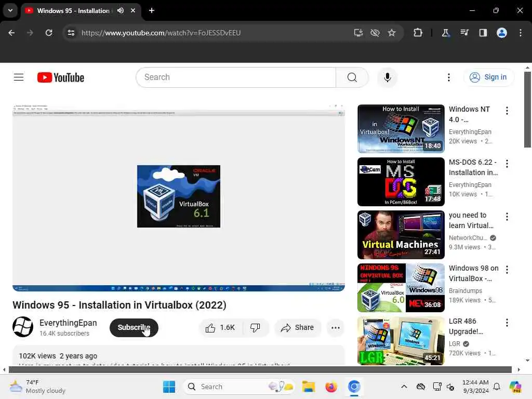Viewport: 532px width, 399px height.
Task: Open the browser three-dot menu
Action: tap(521, 33)
